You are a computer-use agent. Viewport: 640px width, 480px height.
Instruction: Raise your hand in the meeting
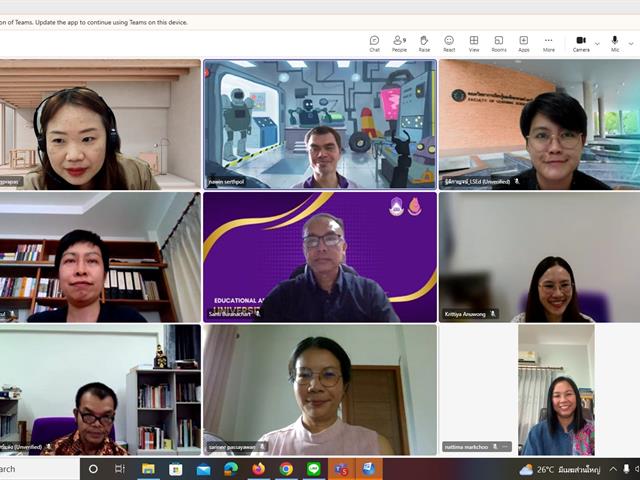[424, 43]
